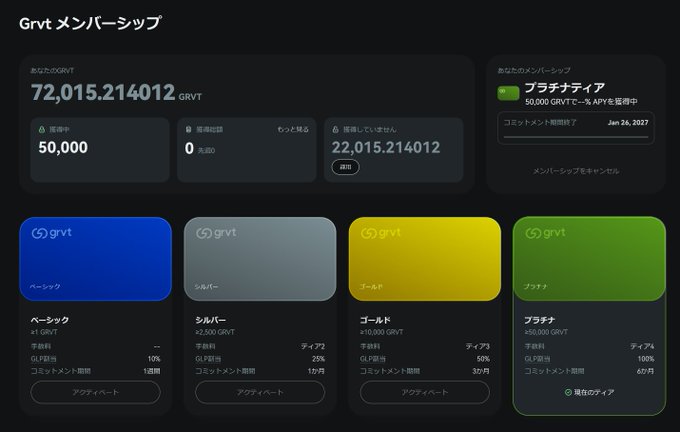Click the grvt logo on the green card
The height and width of the screenshot is (432, 680).
545,233
